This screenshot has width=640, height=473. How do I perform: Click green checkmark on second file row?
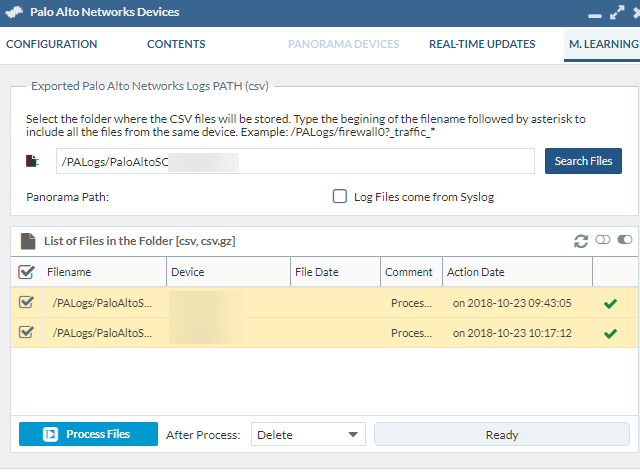(610, 332)
